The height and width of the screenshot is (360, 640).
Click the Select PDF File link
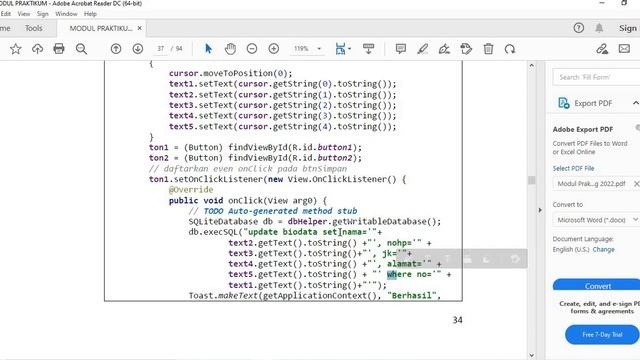pyautogui.click(x=573, y=168)
